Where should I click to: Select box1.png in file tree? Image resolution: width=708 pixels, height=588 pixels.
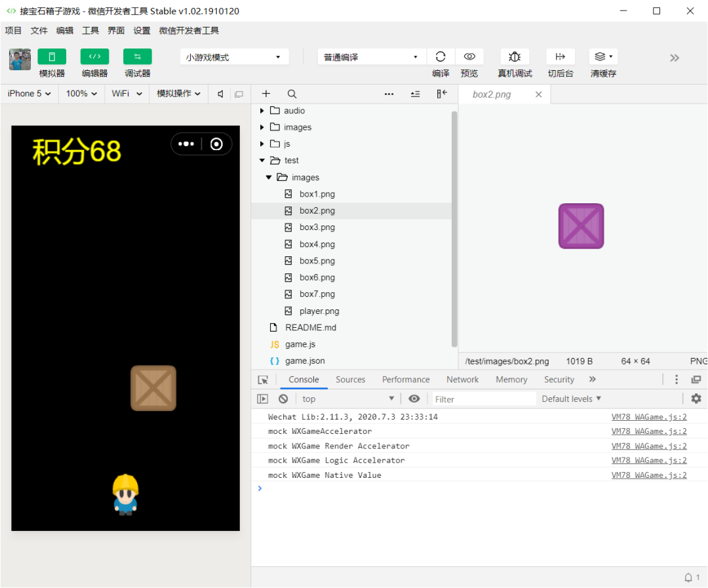click(317, 194)
